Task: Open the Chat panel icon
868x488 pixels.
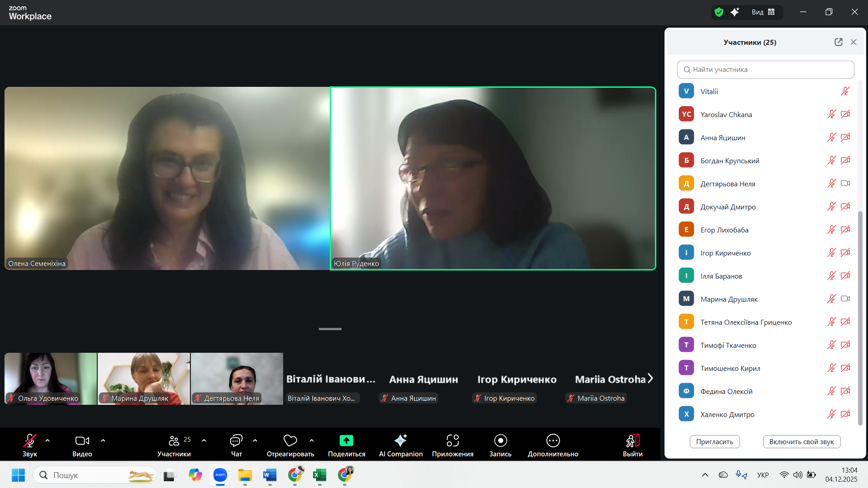Action: [236, 441]
